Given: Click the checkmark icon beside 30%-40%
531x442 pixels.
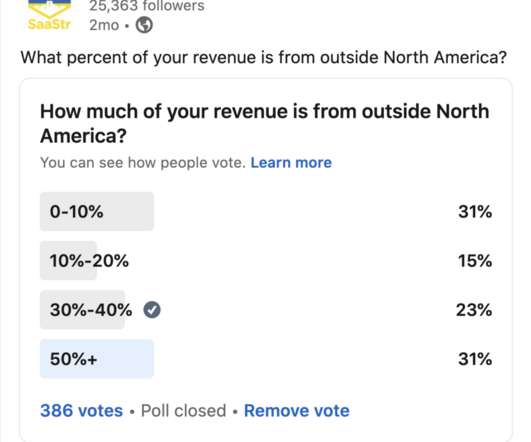Looking at the screenshot, I should click(152, 310).
